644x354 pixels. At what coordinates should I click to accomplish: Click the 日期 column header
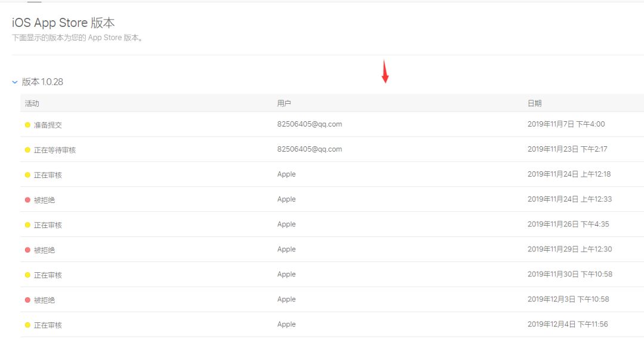tap(534, 103)
